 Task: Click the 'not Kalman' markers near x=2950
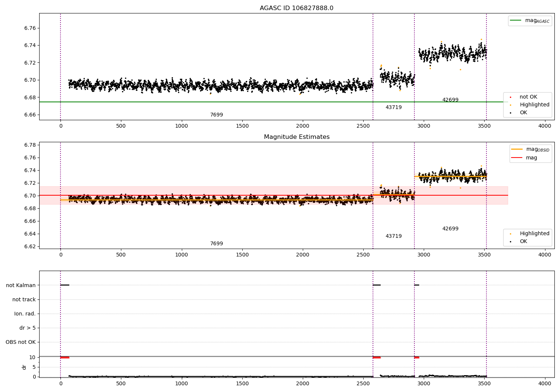click(417, 285)
